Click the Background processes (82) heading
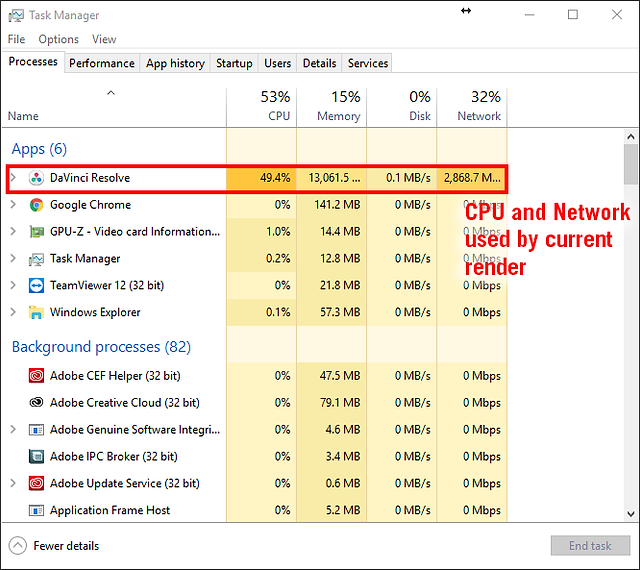The height and width of the screenshot is (570, 640). coord(101,347)
